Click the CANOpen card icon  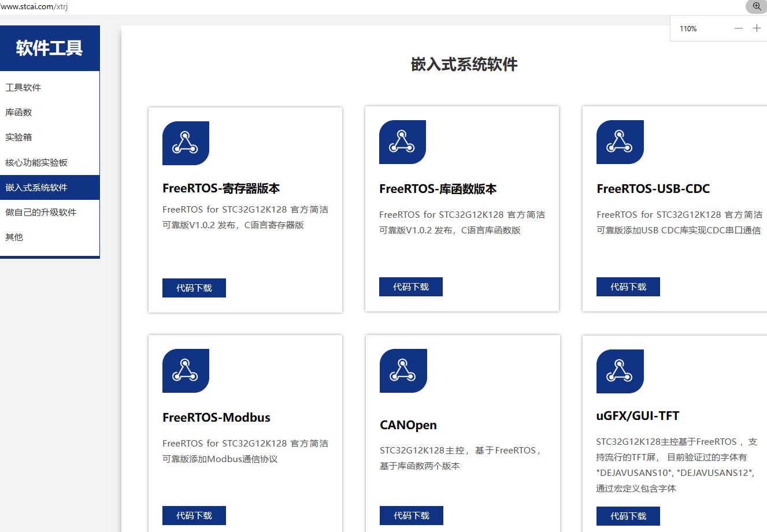(403, 371)
